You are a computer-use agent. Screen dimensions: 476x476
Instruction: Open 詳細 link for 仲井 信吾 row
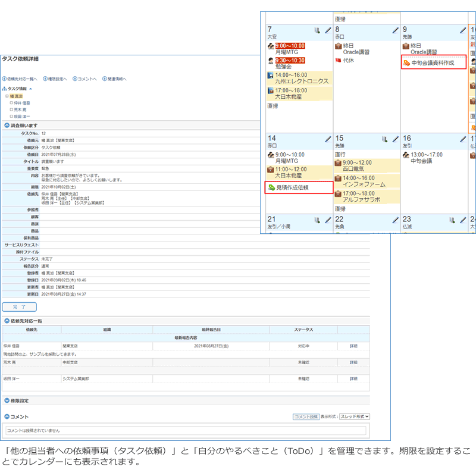pos(353,346)
